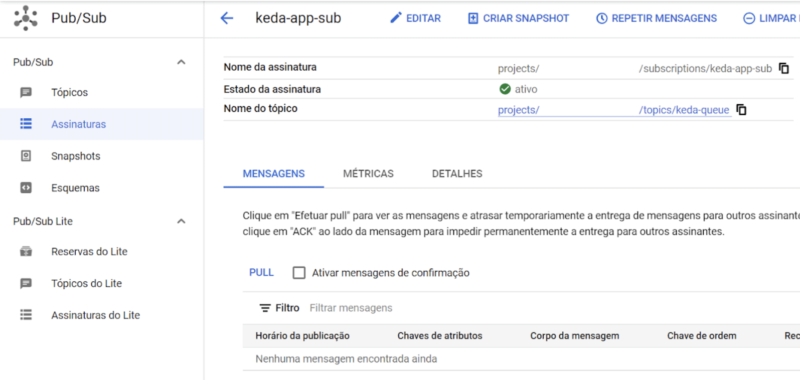800x380 pixels.
Task: Enable Ativar mensagens de confirmação checkbox
Action: click(x=299, y=273)
